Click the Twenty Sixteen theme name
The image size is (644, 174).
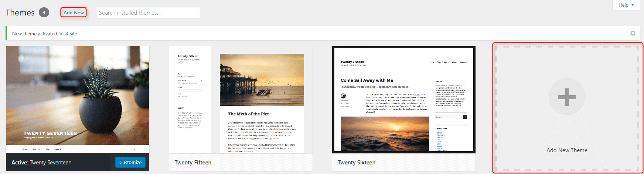tap(356, 163)
